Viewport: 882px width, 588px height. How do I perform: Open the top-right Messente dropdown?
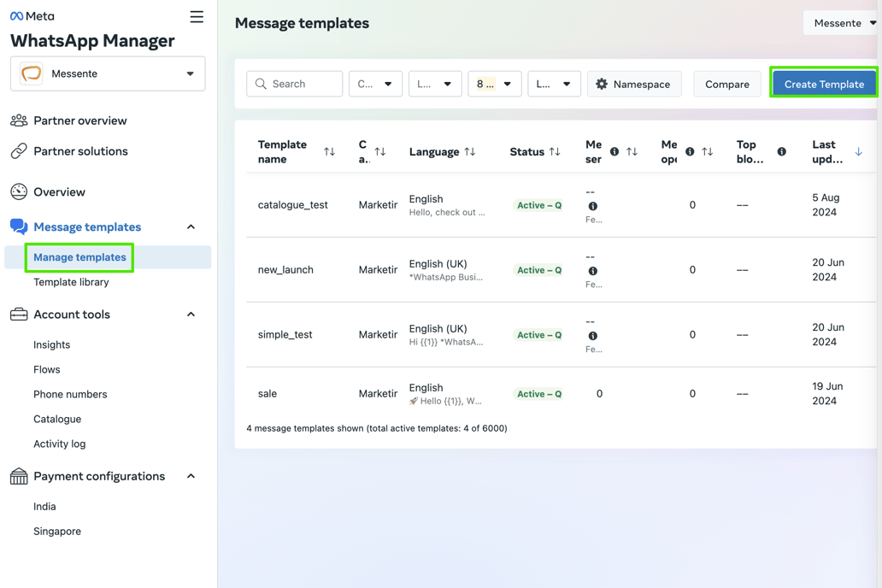[842, 23]
